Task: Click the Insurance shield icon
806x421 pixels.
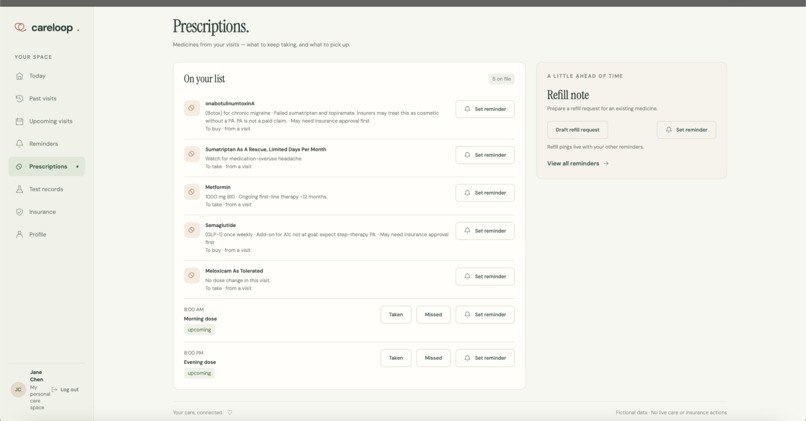Action: pyautogui.click(x=20, y=212)
